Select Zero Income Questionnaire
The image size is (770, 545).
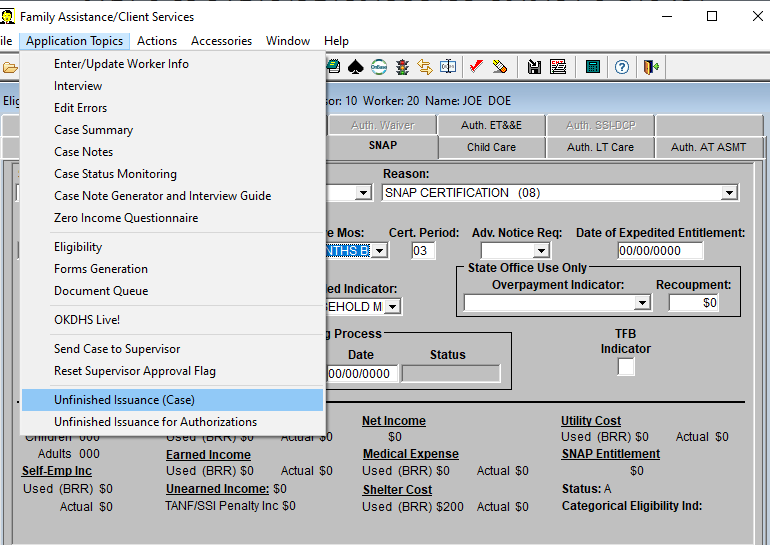tap(172, 218)
